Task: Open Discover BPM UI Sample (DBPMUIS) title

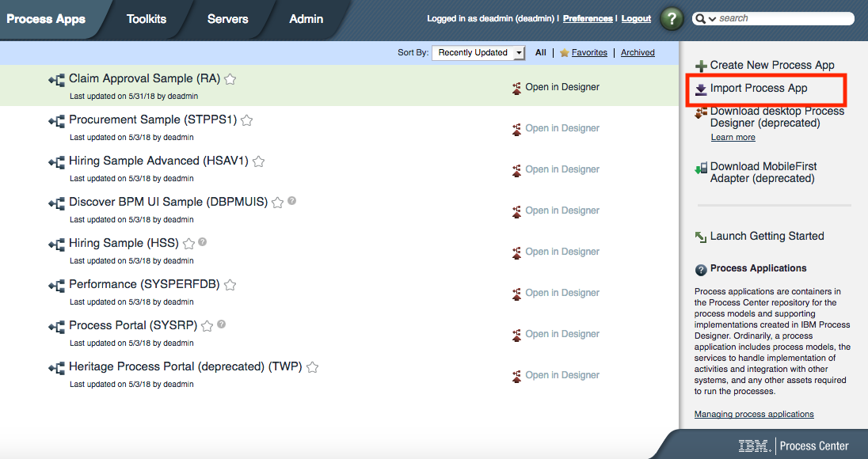Action: (168, 202)
